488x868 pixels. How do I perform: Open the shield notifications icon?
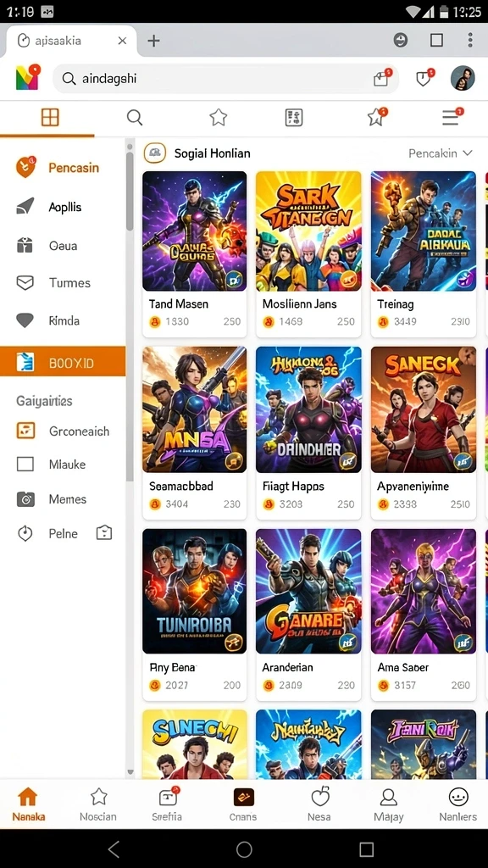tap(424, 78)
